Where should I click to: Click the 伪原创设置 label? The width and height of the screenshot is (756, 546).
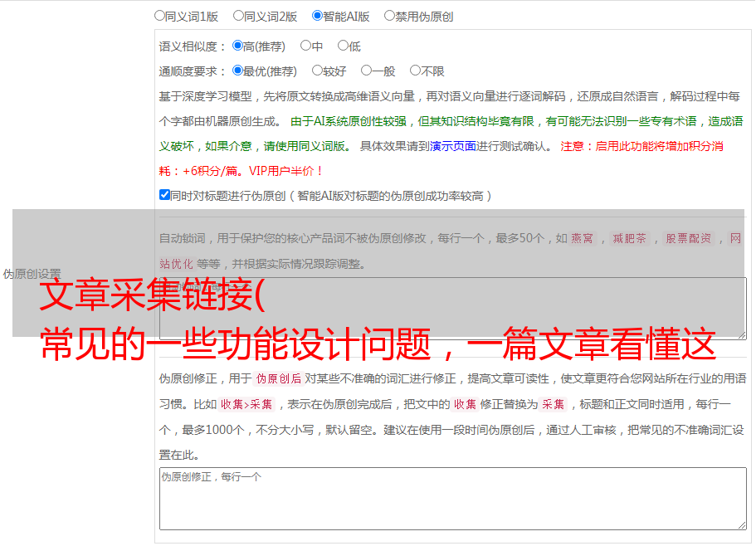coord(32,274)
